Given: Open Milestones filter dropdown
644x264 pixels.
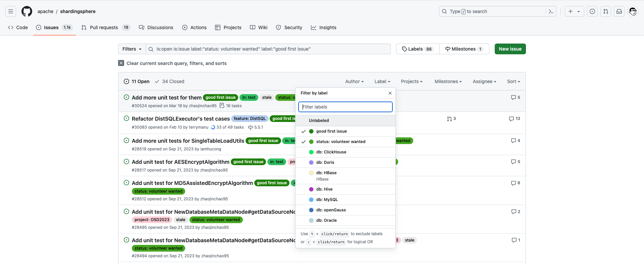Looking at the screenshot, I should tap(448, 81).
